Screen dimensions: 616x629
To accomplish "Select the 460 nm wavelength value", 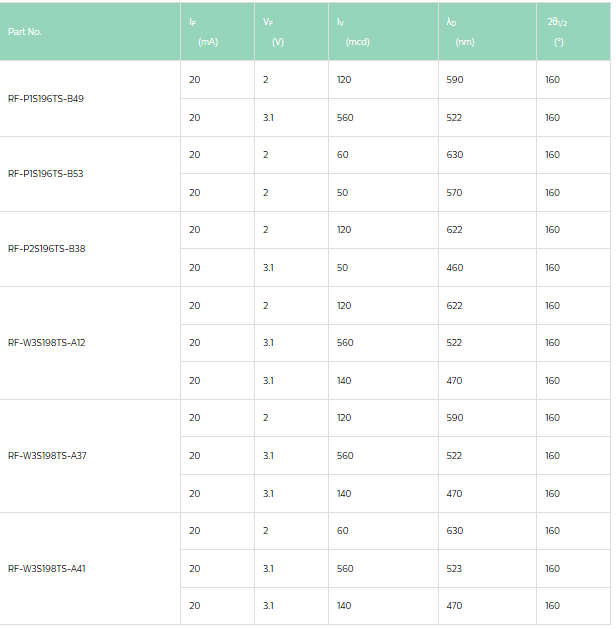I will pos(455,267).
